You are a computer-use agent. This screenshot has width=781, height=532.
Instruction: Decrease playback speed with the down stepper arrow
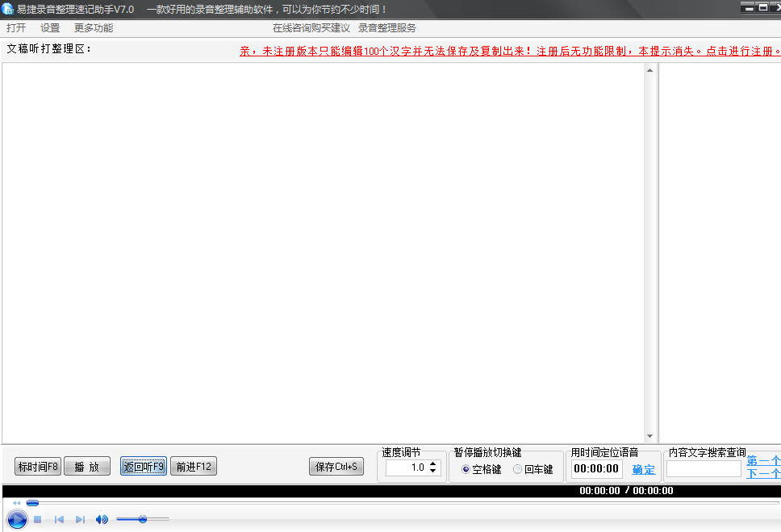point(432,471)
